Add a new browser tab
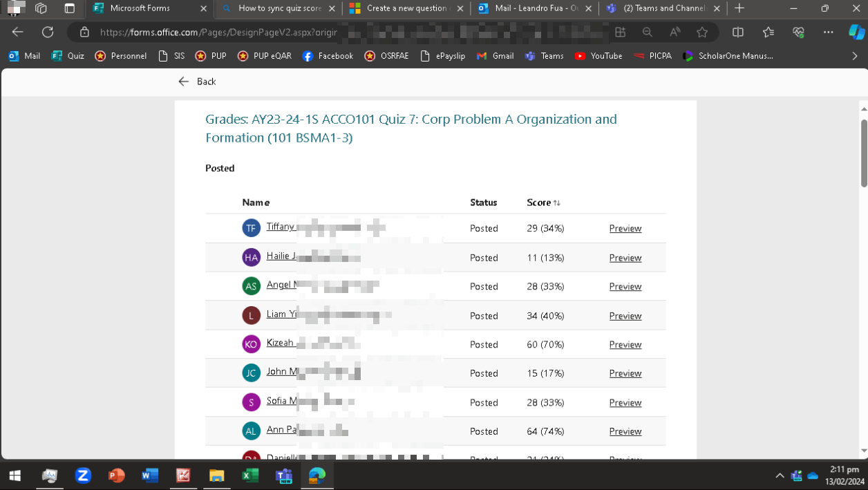 [x=739, y=8]
